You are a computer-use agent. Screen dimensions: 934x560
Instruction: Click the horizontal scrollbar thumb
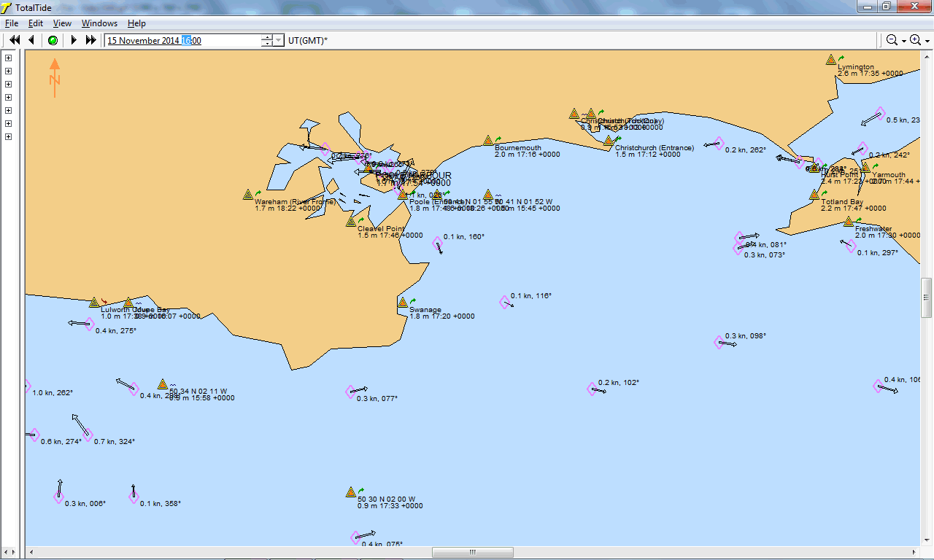coord(472,552)
